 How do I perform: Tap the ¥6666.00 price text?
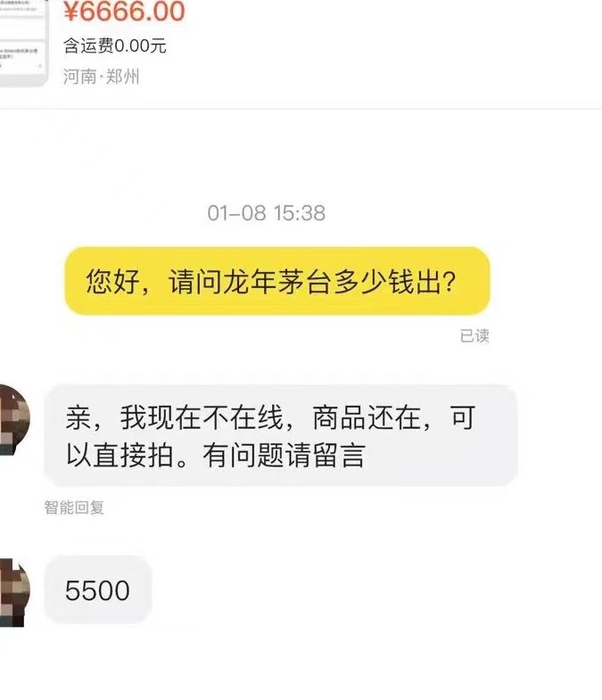124,12
